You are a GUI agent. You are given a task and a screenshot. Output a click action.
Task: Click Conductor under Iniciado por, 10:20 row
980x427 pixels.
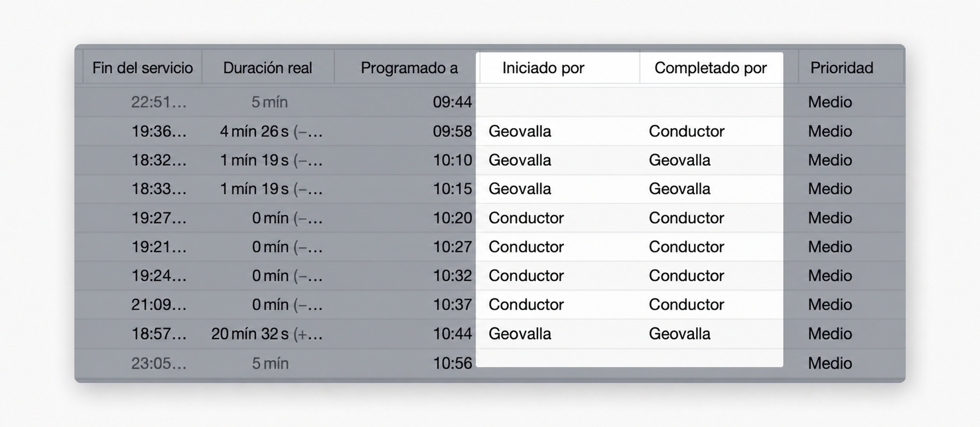(x=526, y=218)
